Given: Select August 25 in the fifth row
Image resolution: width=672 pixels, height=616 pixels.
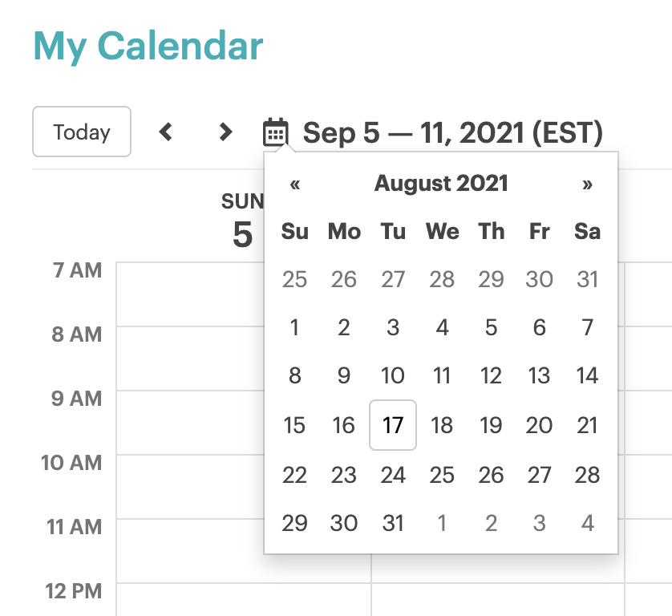Looking at the screenshot, I should [442, 475].
